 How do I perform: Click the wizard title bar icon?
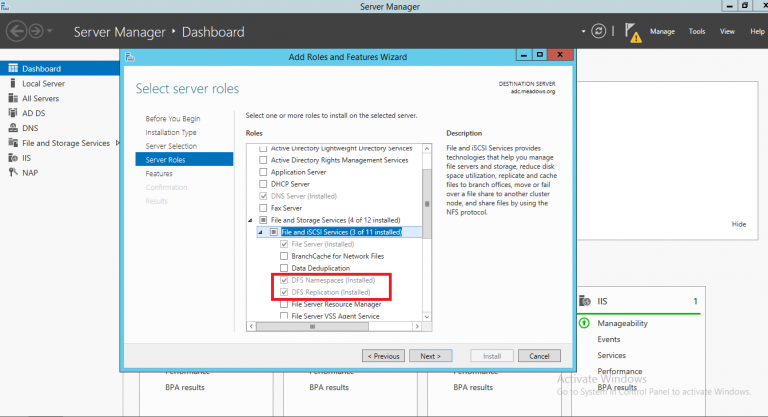click(x=129, y=57)
